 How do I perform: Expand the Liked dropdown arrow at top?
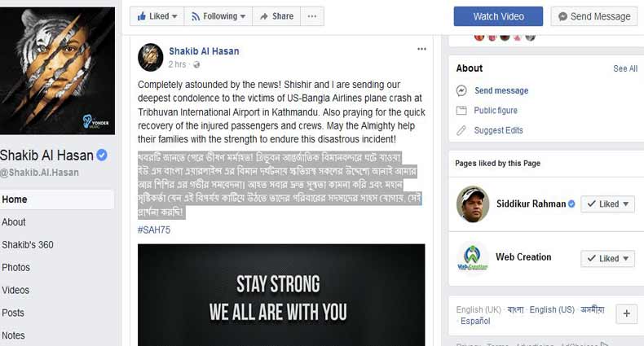point(174,16)
